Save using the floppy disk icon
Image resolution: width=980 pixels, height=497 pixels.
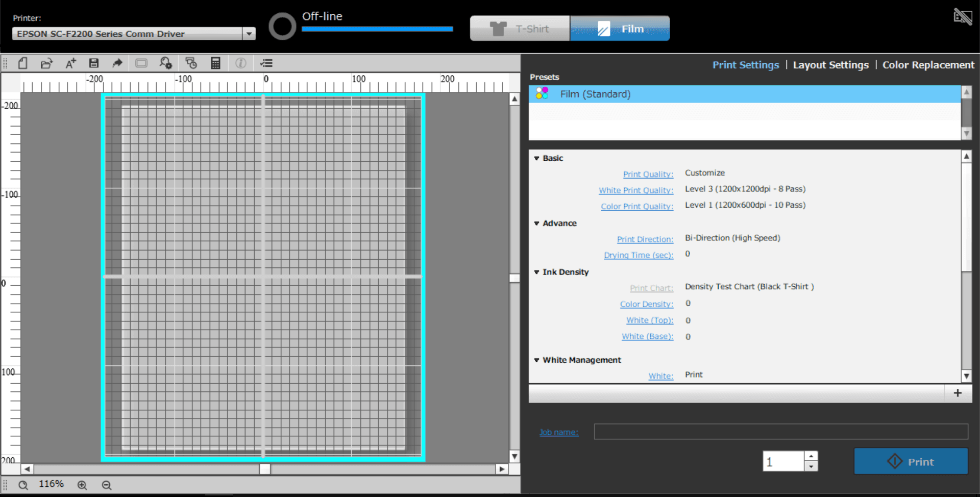click(x=93, y=63)
